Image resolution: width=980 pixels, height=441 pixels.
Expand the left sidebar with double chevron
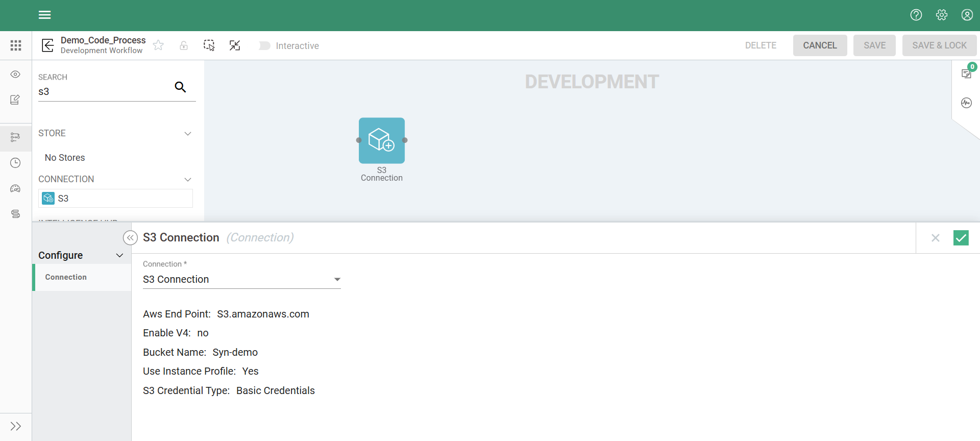coord(16,426)
